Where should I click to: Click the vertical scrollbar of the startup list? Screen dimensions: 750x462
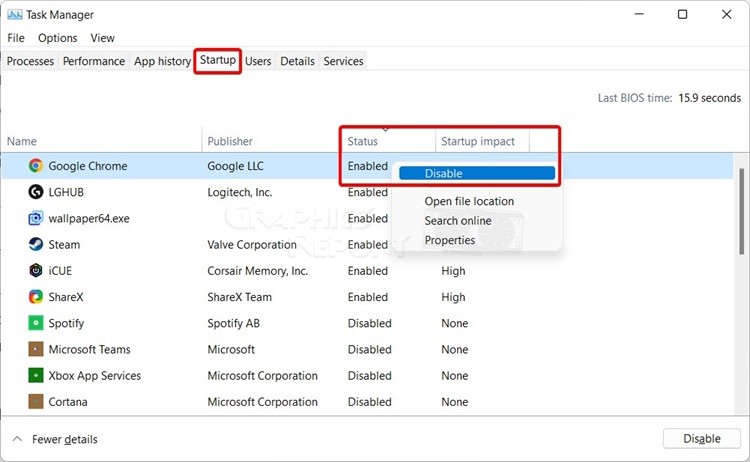(742, 211)
